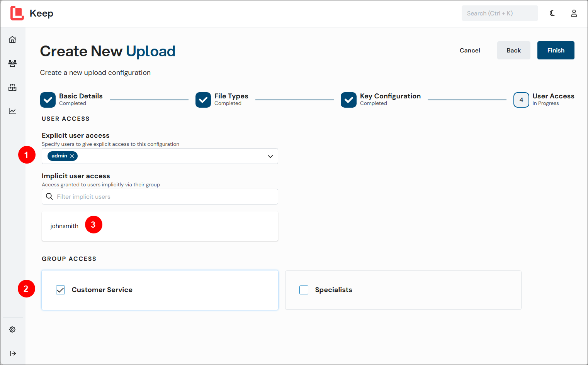Expand the explicit user access dropdown arrow

(x=270, y=156)
